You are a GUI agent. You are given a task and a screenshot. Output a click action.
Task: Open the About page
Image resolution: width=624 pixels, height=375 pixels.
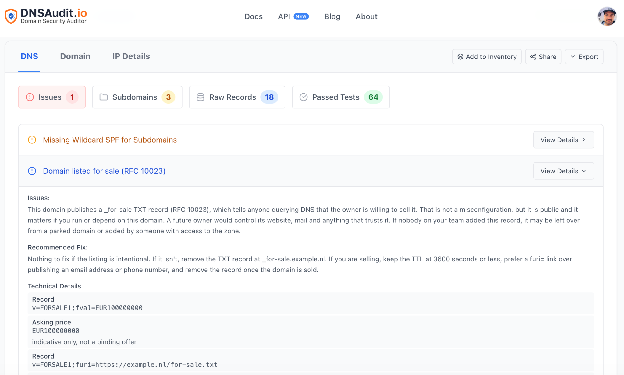[366, 16]
